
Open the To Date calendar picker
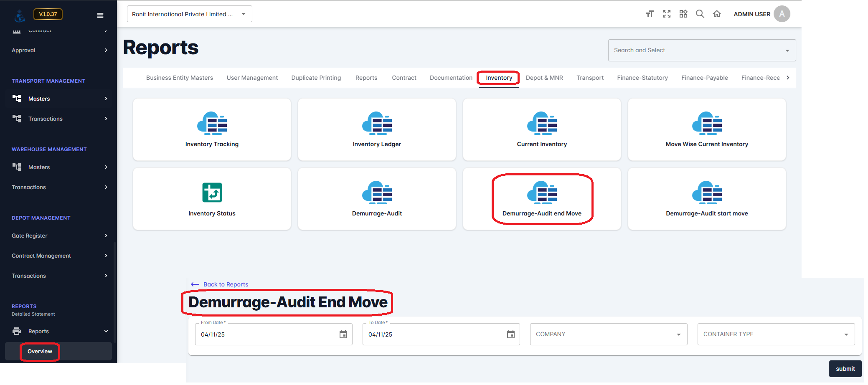click(x=511, y=334)
